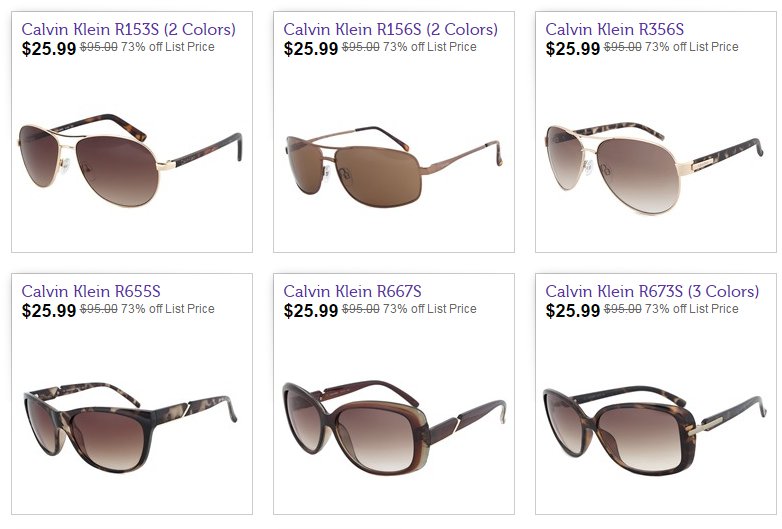Click the $25.99 price on R655S
The height and width of the screenshot is (529, 782).
coord(49,310)
